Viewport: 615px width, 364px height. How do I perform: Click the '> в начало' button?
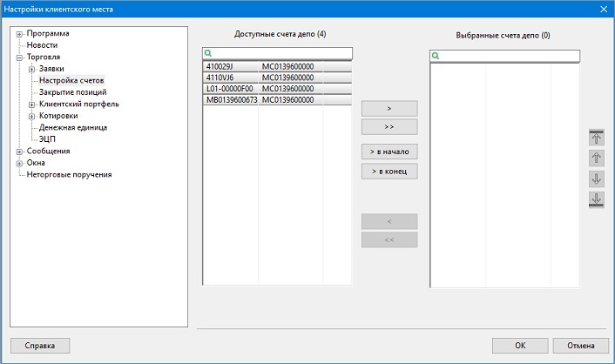point(389,152)
